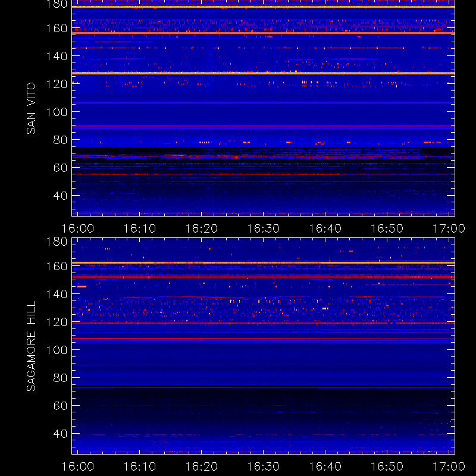Viewport: 476px width, 476px height.
Task: Choose Sagamore Hill plot's 16:20 time label
Action: tap(202, 466)
